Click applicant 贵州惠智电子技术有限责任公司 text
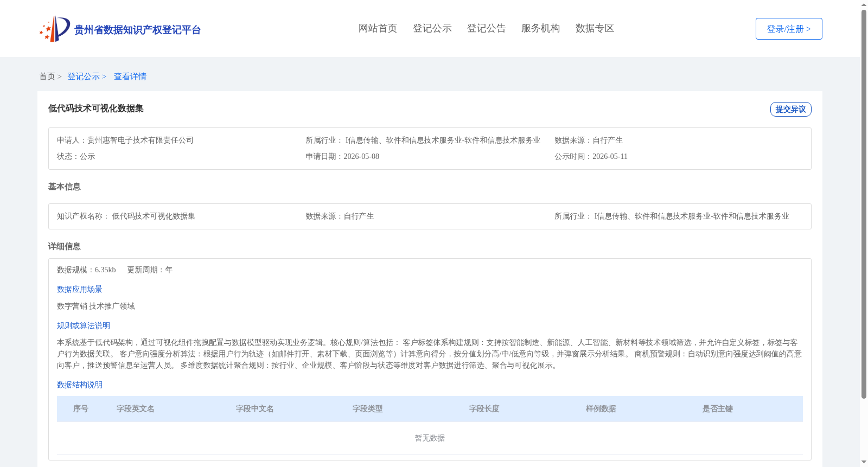 click(x=141, y=140)
